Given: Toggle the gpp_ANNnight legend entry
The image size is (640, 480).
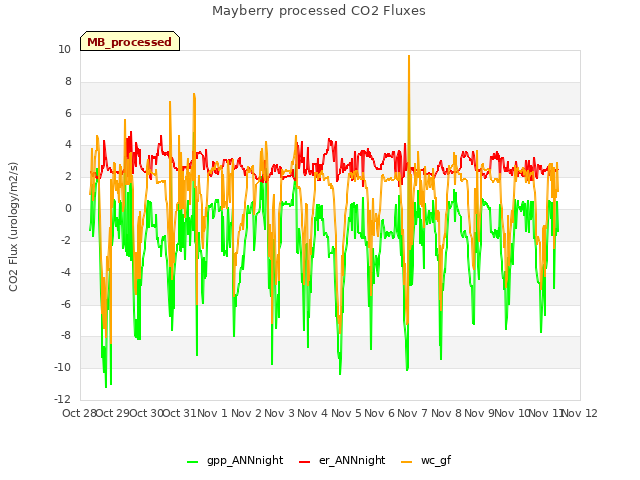Looking at the screenshot, I should [235, 460].
